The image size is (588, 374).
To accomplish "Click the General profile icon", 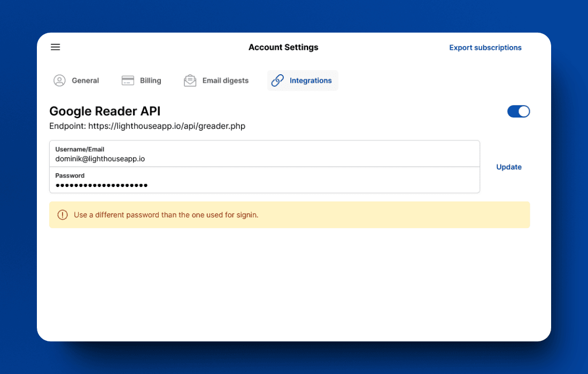I will pyautogui.click(x=59, y=81).
